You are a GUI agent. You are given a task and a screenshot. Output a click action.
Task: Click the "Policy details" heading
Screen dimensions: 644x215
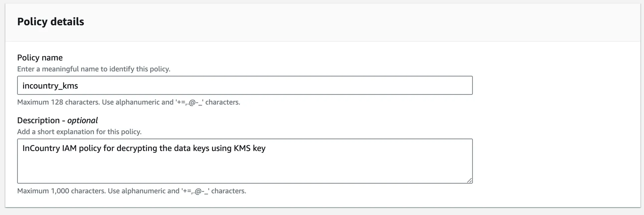click(x=50, y=22)
